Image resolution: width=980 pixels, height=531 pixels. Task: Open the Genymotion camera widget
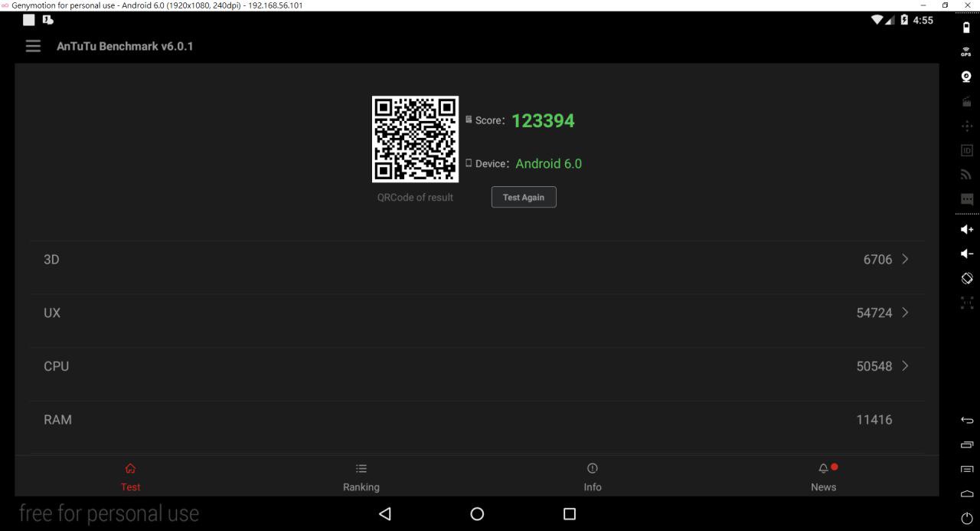tap(966, 77)
